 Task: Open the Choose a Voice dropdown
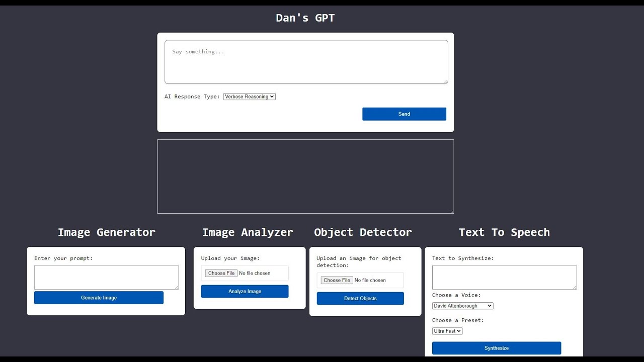pos(462,306)
